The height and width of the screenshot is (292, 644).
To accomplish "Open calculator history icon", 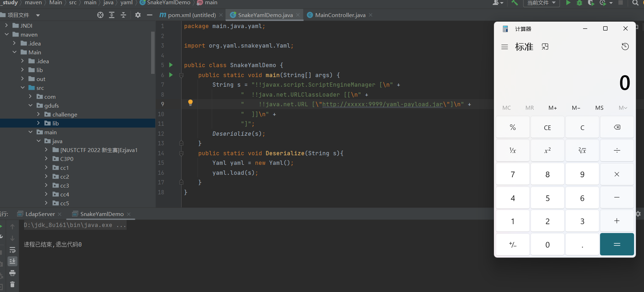I will tap(625, 47).
